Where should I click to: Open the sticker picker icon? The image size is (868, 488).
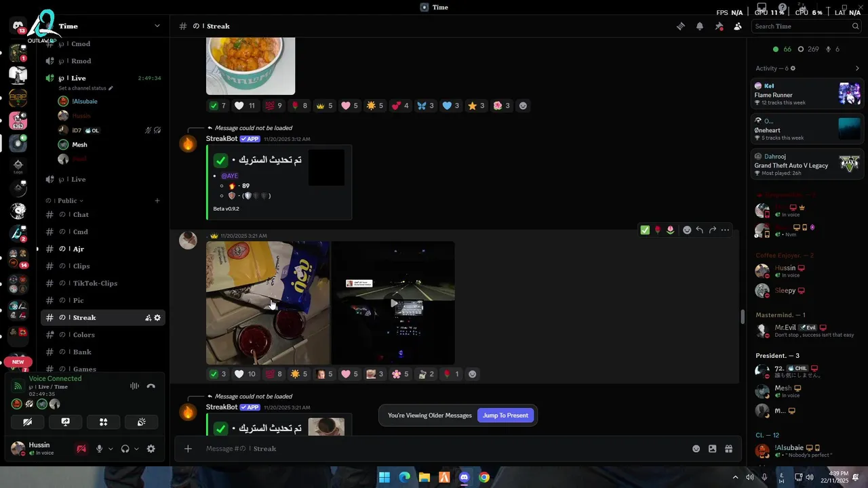(x=712, y=449)
